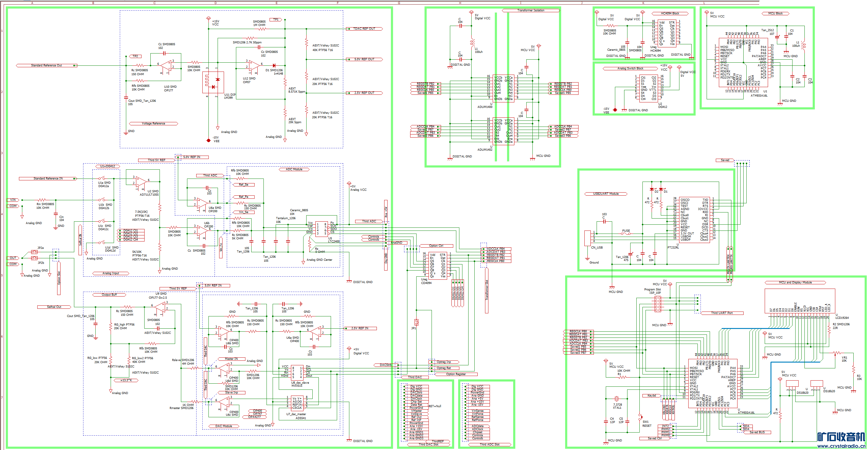Select the FUSE symbol near CN_USB
Viewport: 868px width, 450px height.
click(626, 234)
